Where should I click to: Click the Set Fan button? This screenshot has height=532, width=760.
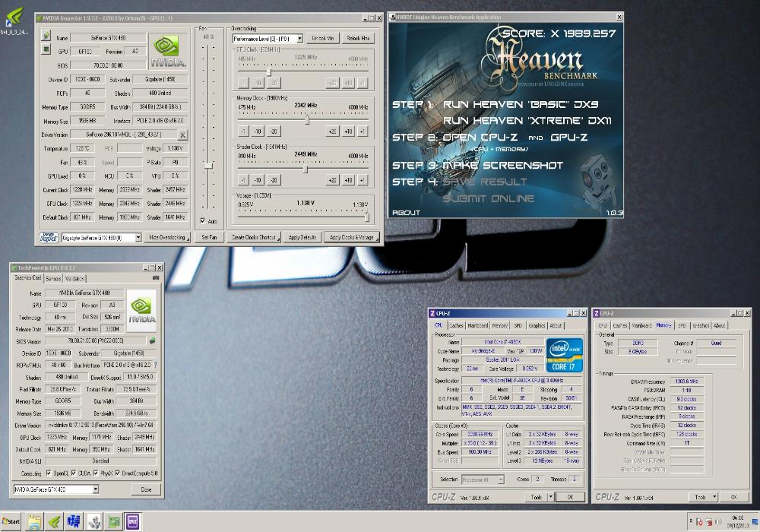coord(209,237)
